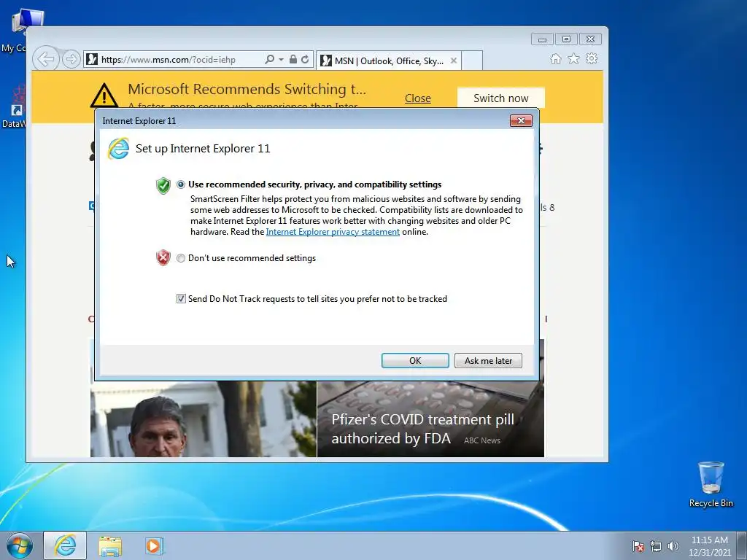Click the MSN site icon in address bar
Screen dimensions: 747x560
[x=92, y=60]
